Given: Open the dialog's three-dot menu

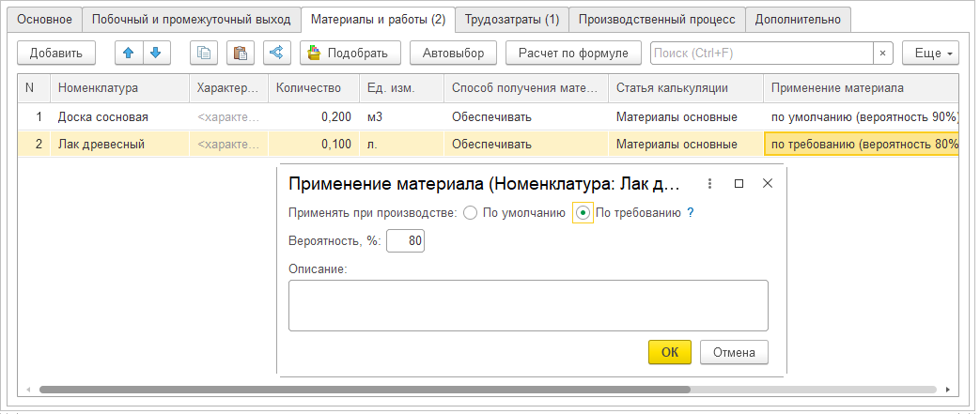Looking at the screenshot, I should click(x=709, y=184).
